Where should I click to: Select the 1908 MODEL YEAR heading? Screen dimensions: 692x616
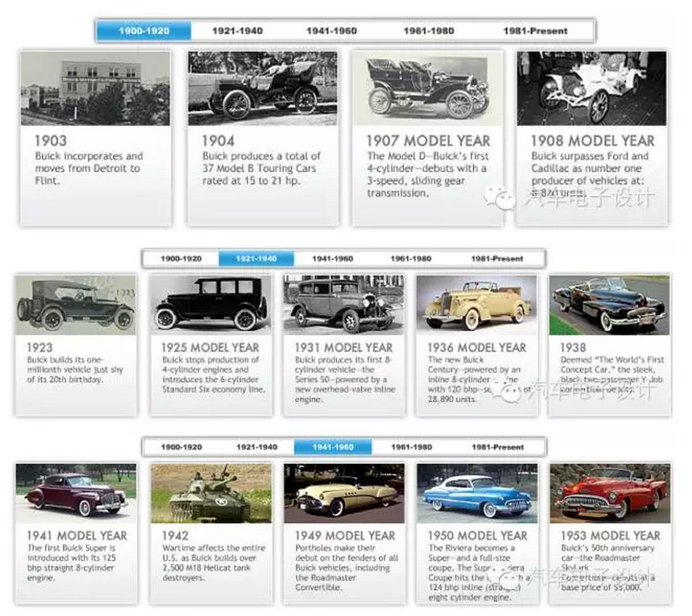(593, 141)
